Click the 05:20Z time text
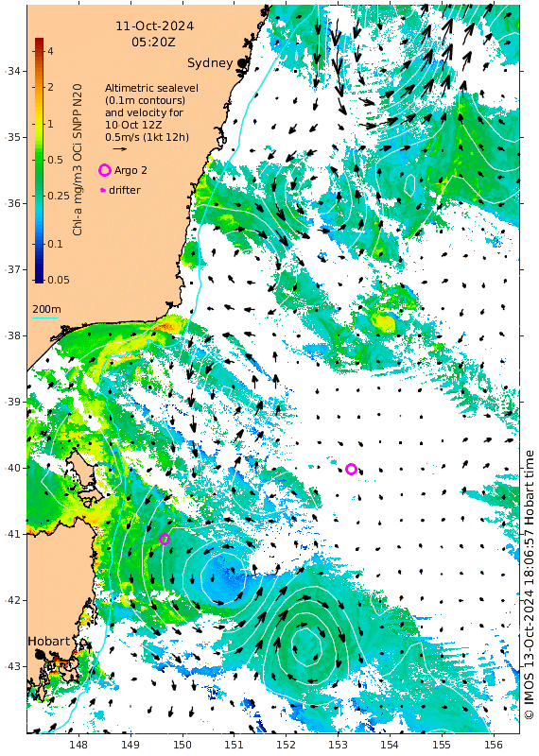Image resolution: width=539 pixels, height=756 pixels. click(153, 43)
